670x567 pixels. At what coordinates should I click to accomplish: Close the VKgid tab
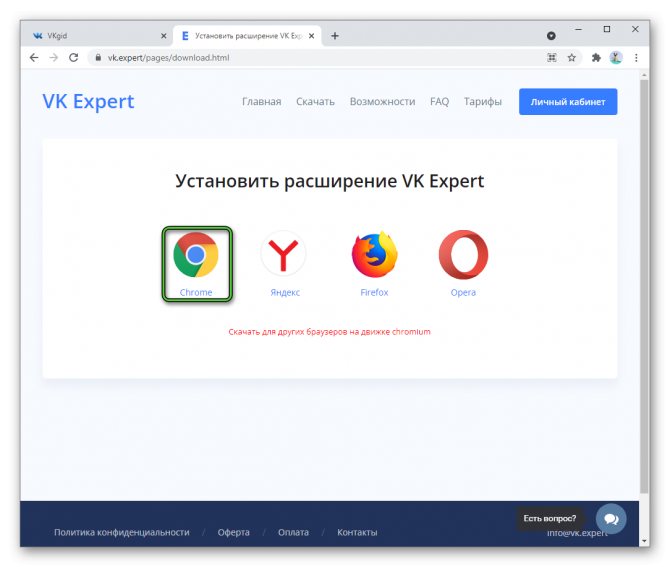164,36
